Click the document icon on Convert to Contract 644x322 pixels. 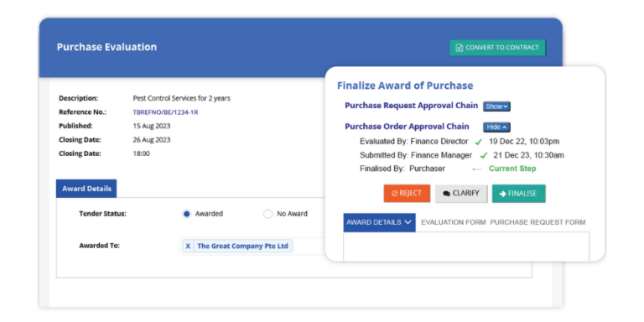pyautogui.click(x=460, y=48)
